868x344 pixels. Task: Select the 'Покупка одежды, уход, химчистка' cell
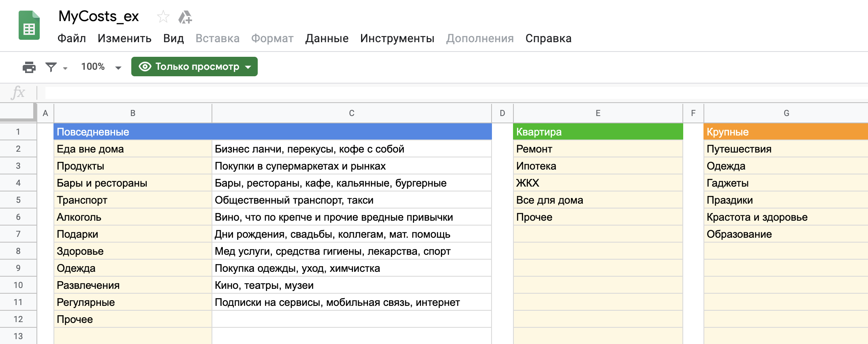coord(352,268)
